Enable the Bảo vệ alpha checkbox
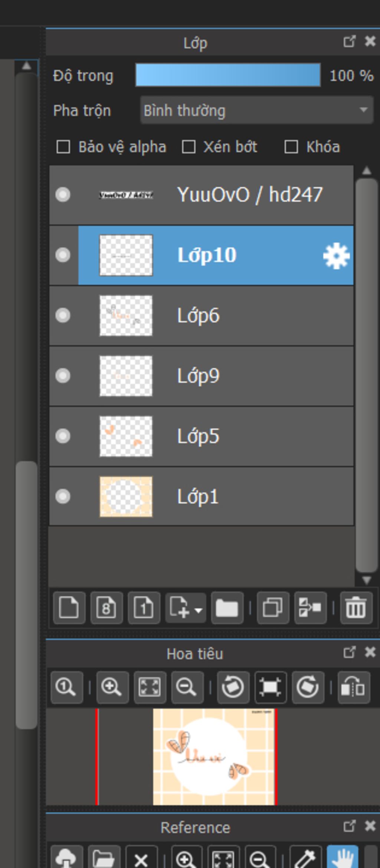380x868 pixels. (63, 147)
